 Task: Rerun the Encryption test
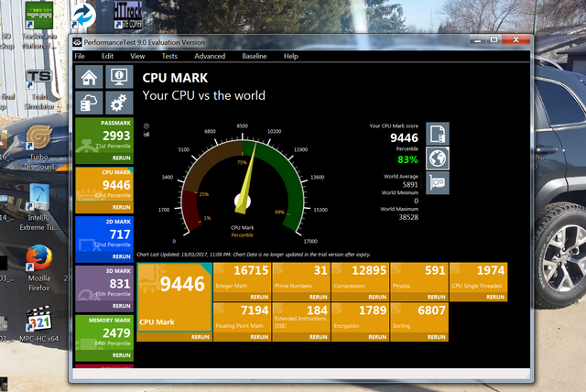pyautogui.click(x=377, y=337)
